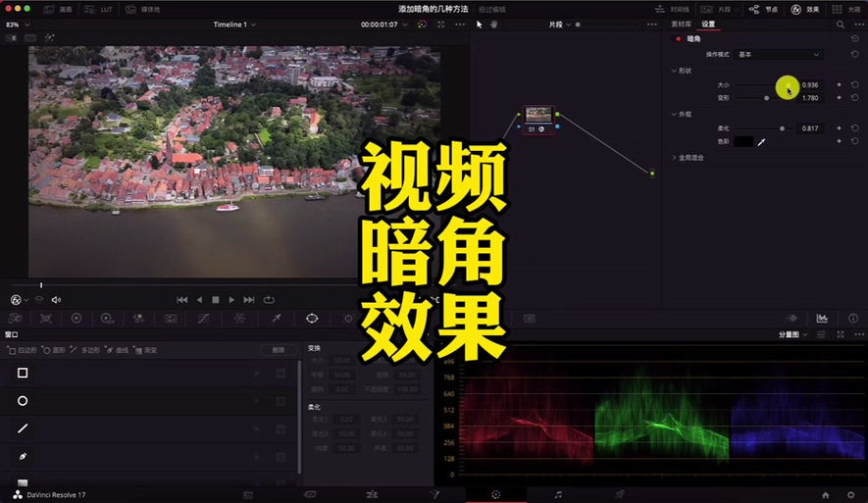
Task: Toggle highlight mode wand icon
Action: 49,38
